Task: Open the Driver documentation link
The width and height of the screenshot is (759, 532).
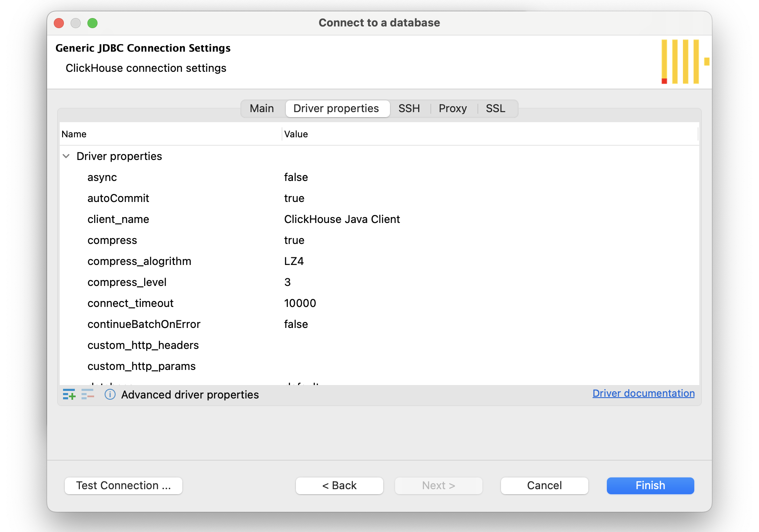Action: [x=643, y=393]
